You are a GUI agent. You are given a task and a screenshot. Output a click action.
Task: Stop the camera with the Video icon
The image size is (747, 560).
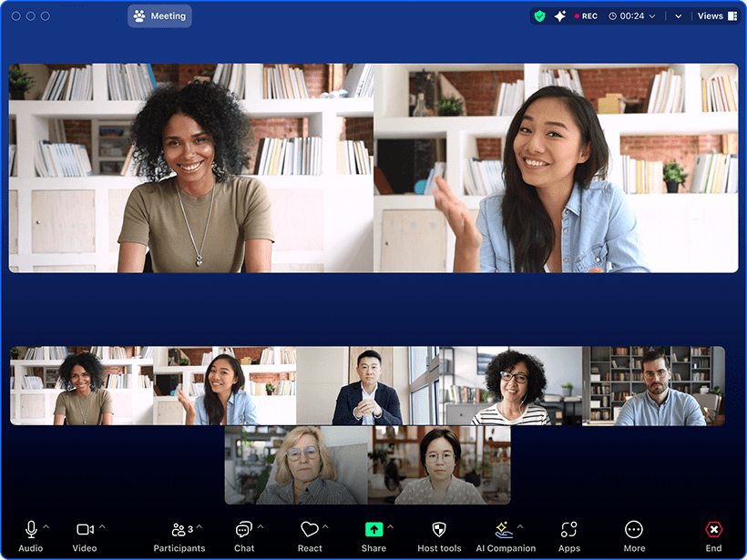pyautogui.click(x=86, y=528)
